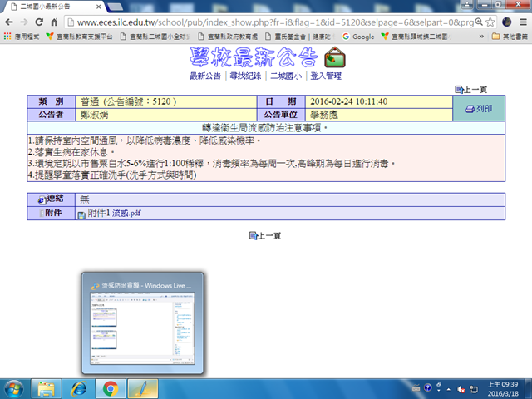Image resolution: width=532 pixels, height=399 pixels.
Task: Click the bottom 上一頁 link below the attachment
Action: [x=265, y=236]
